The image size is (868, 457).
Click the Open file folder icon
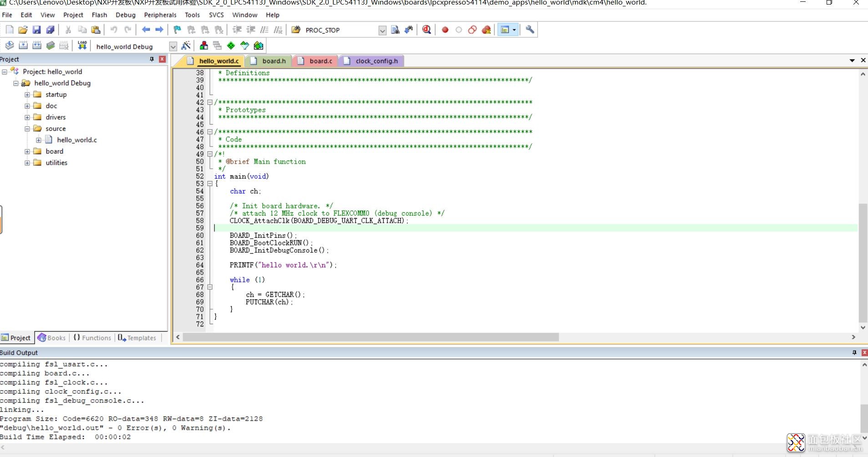pyautogui.click(x=23, y=30)
